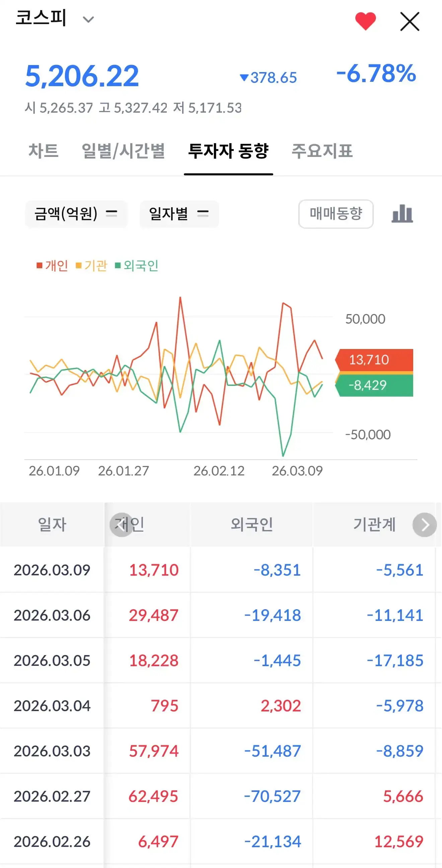Viewport: 442px width, 868px height.
Task: Toggle the 개인 red legend series
Action: coord(53,266)
